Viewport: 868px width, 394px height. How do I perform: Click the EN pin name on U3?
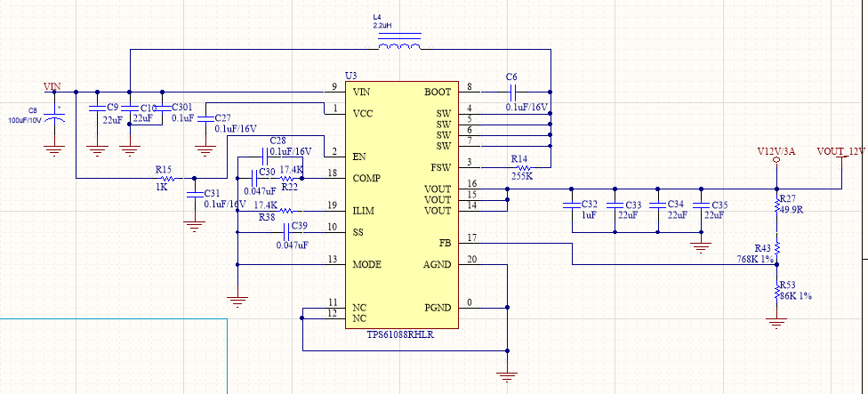[x=359, y=157]
